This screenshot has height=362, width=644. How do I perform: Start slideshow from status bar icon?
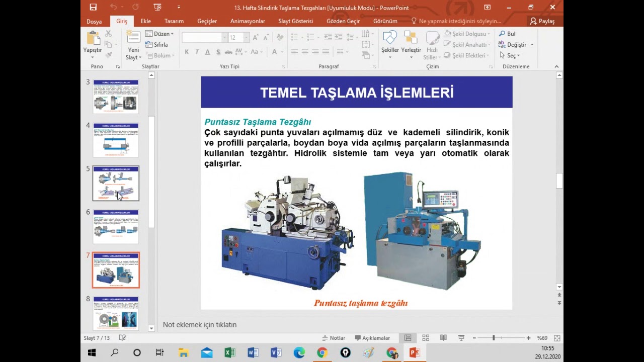[461, 338]
